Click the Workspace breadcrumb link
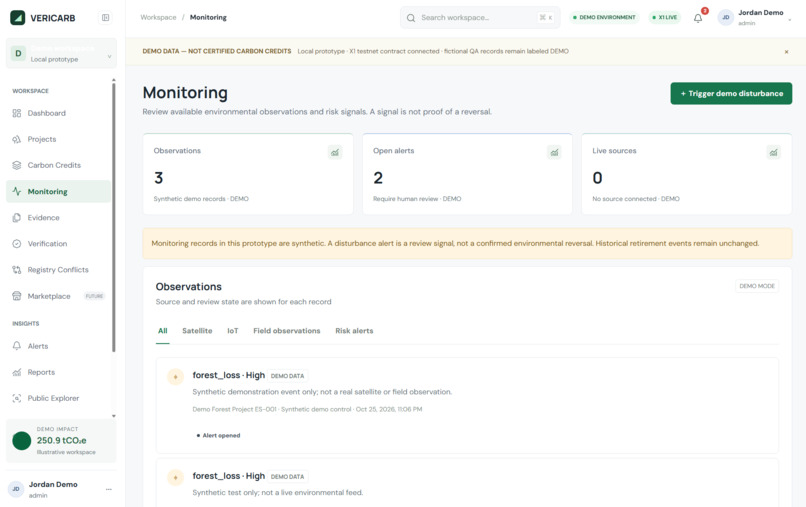This screenshot has height=507, width=806. (x=158, y=17)
